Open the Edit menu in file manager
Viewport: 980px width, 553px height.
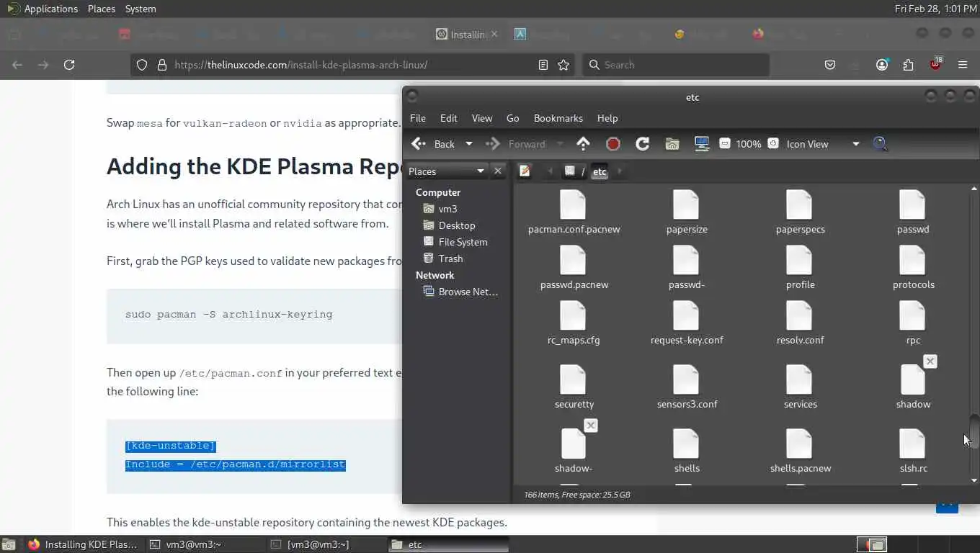[x=449, y=118]
